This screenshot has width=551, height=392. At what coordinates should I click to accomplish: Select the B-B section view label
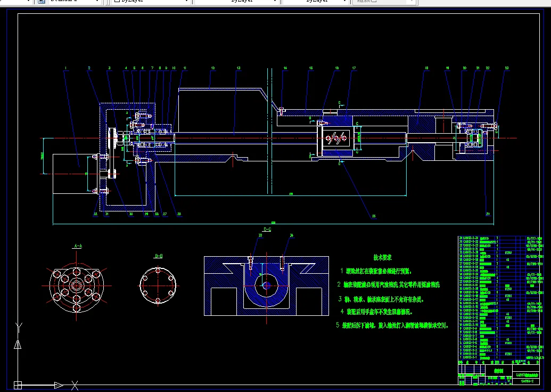click(x=159, y=256)
